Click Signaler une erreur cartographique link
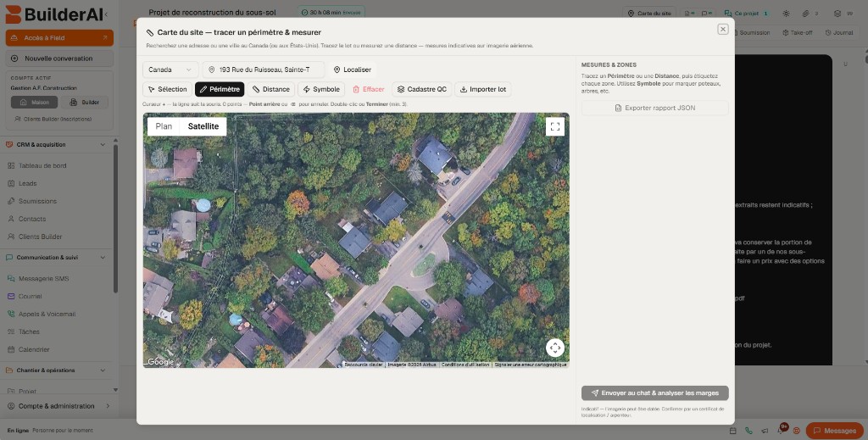 [x=531, y=365]
